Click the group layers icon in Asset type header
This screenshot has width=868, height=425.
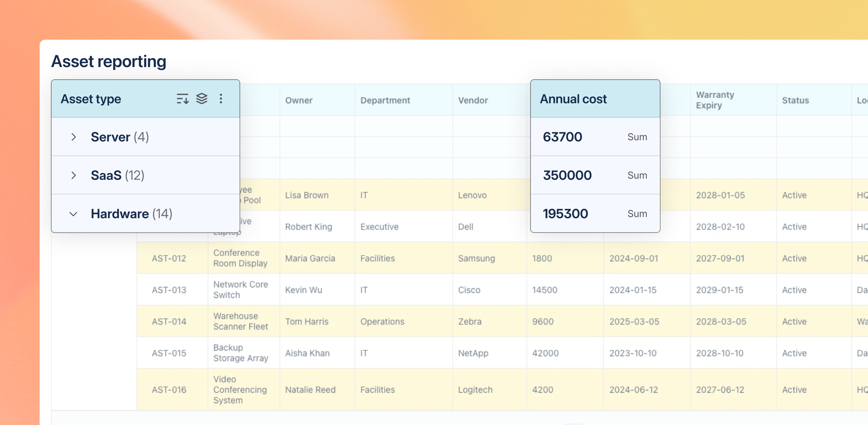tap(202, 99)
